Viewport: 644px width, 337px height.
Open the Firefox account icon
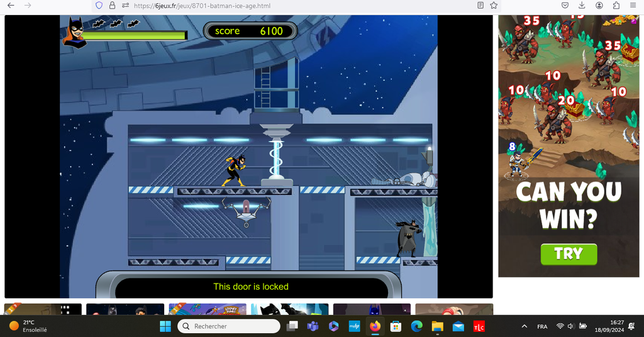[x=599, y=5]
